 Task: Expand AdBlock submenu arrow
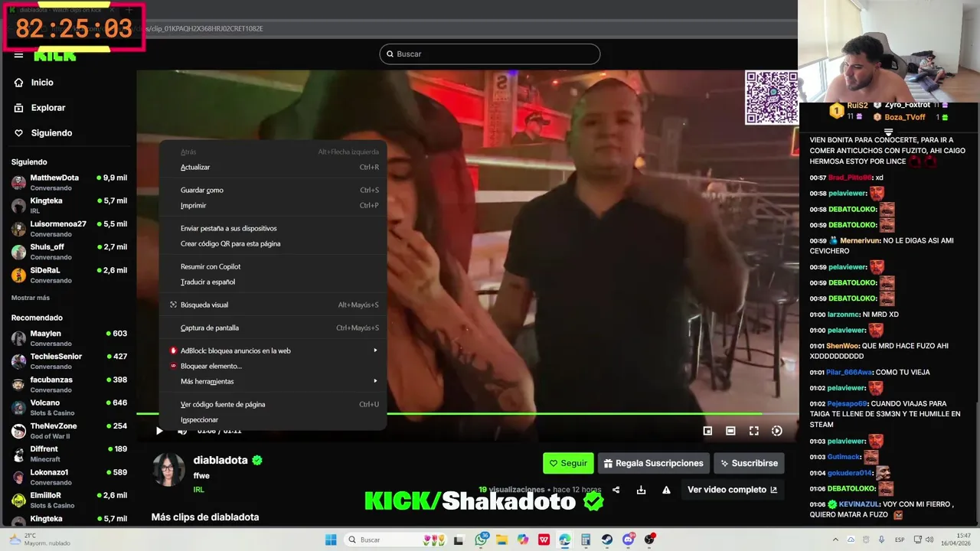375,350
